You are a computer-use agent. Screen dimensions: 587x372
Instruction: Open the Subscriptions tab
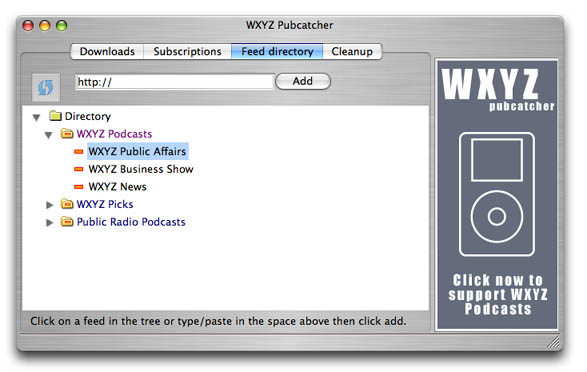[x=187, y=51]
